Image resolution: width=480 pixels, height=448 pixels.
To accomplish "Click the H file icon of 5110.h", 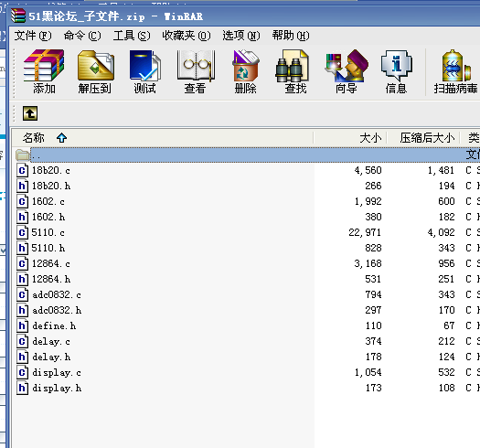I will tap(22, 248).
